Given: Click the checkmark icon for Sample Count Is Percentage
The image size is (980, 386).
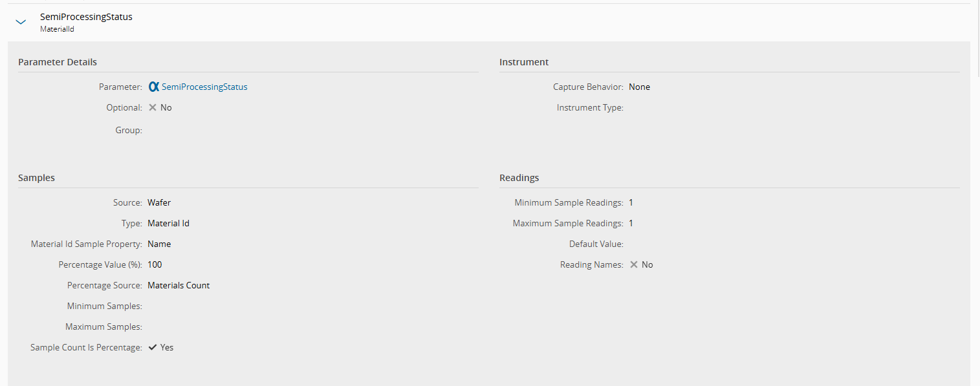Looking at the screenshot, I should tap(153, 347).
